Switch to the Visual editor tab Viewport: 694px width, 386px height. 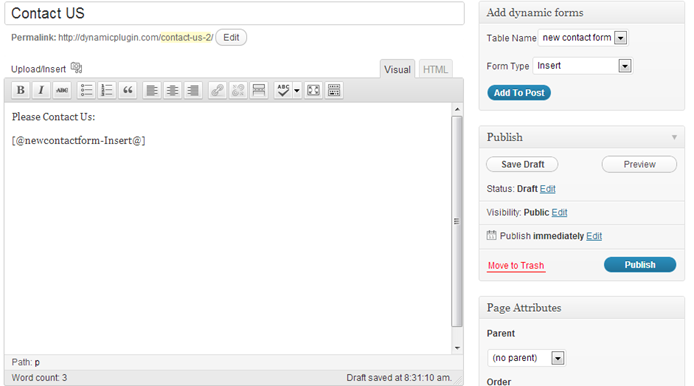tap(397, 69)
